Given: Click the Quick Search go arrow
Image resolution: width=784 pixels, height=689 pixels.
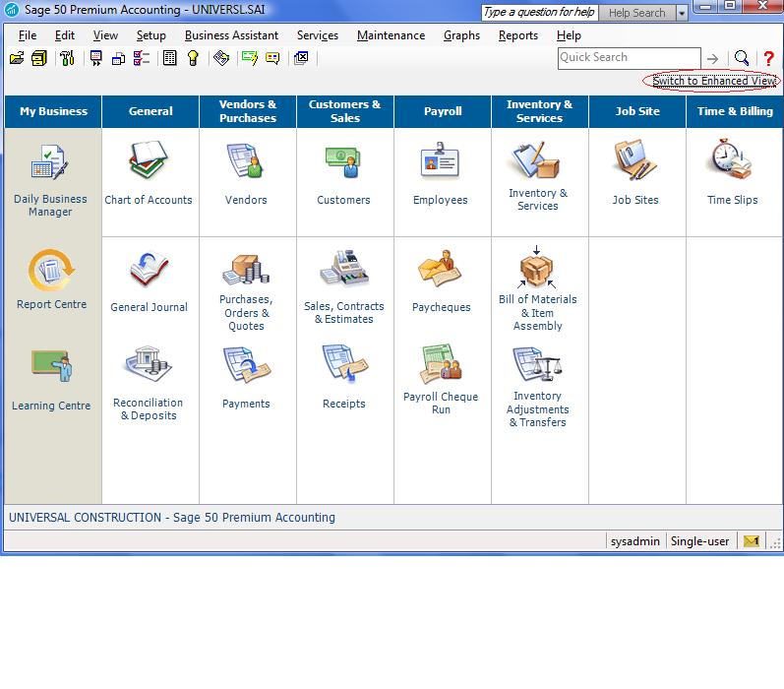Looking at the screenshot, I should point(712,59).
